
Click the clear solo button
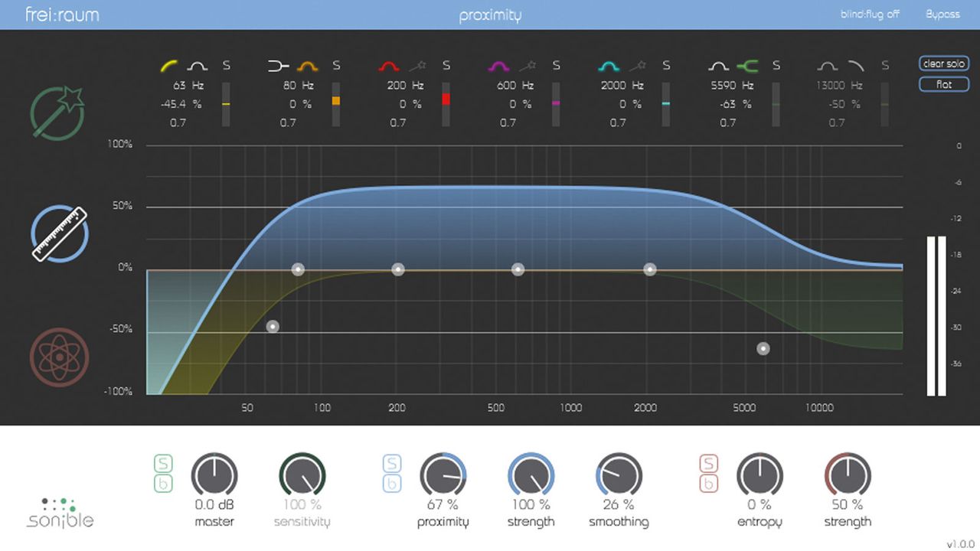944,64
